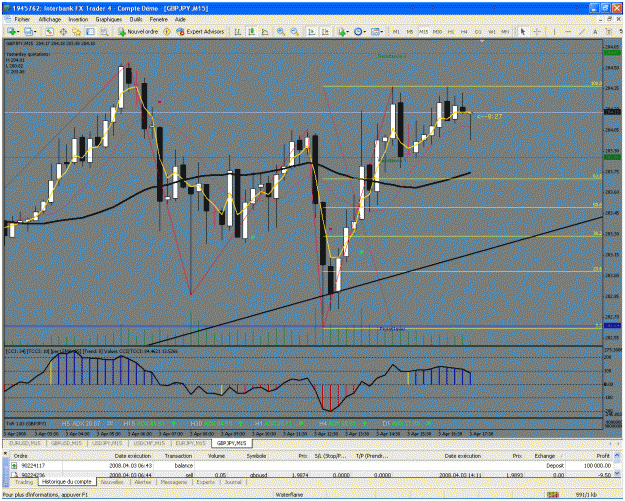
Task: Toggle chart shift icon
Action: point(325,31)
